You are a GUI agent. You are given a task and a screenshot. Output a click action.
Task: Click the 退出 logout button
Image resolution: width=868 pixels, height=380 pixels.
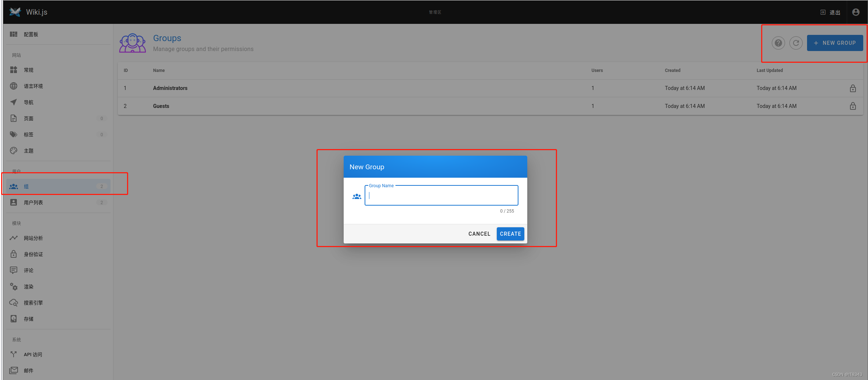point(830,12)
